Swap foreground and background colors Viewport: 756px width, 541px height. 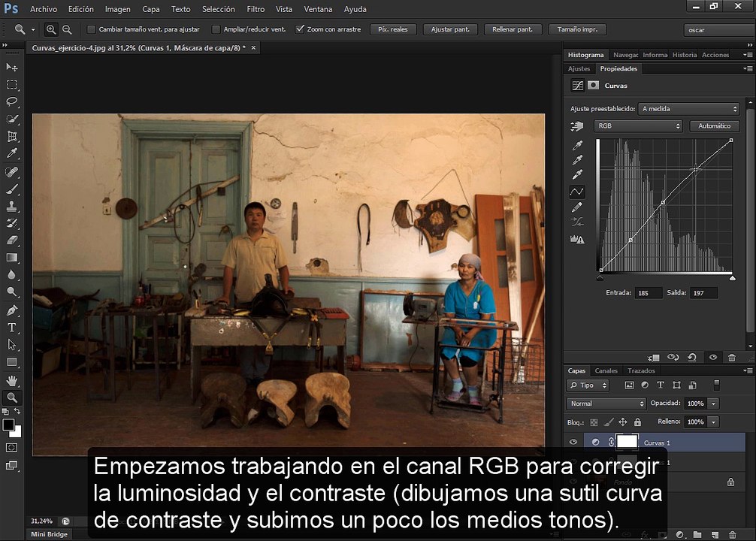[17, 411]
